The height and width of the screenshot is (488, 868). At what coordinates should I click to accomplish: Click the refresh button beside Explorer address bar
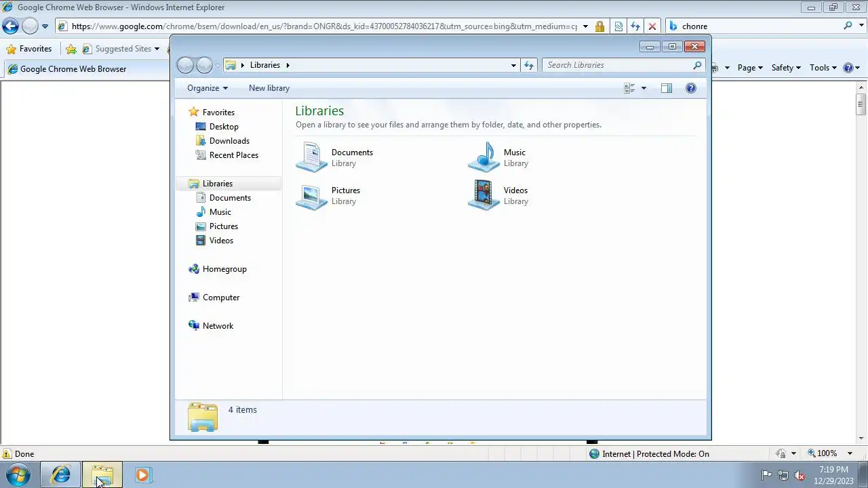(529, 65)
